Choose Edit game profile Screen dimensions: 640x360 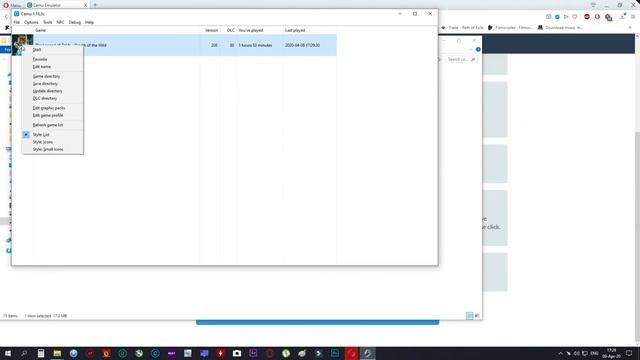click(x=53, y=116)
